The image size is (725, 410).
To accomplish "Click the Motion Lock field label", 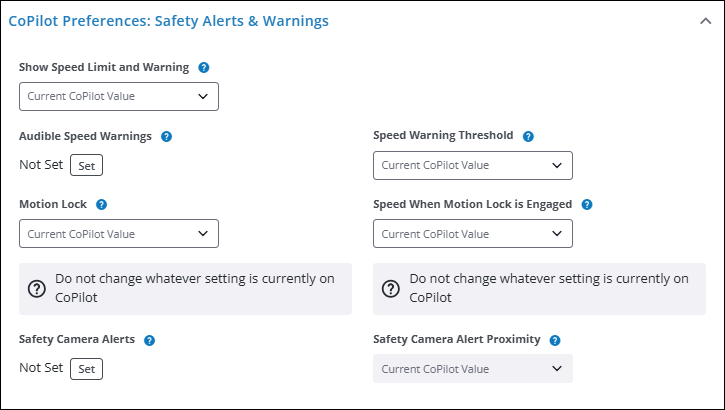I will coord(53,204).
